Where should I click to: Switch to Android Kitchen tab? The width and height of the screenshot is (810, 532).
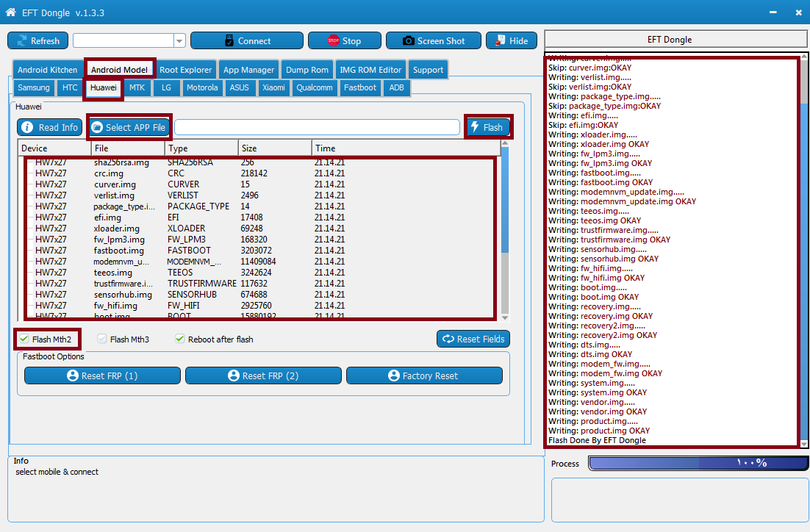pos(48,70)
